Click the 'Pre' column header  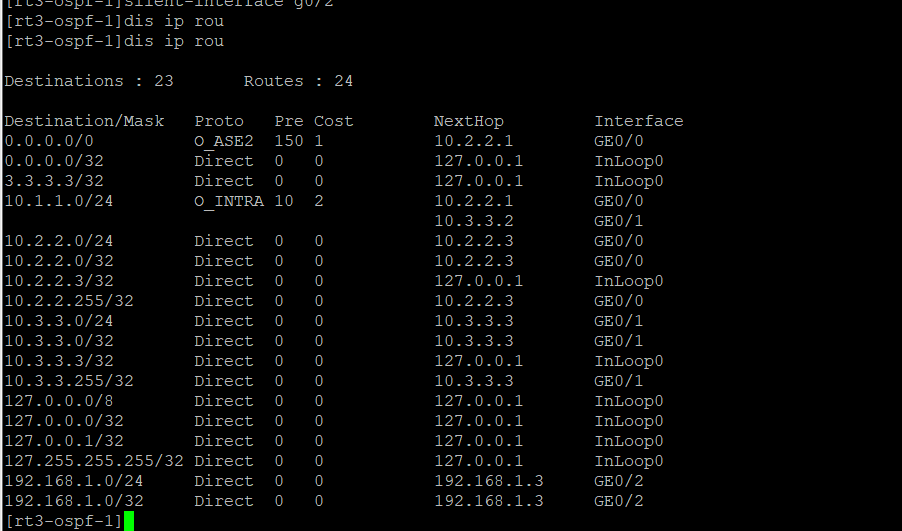pyautogui.click(x=289, y=121)
